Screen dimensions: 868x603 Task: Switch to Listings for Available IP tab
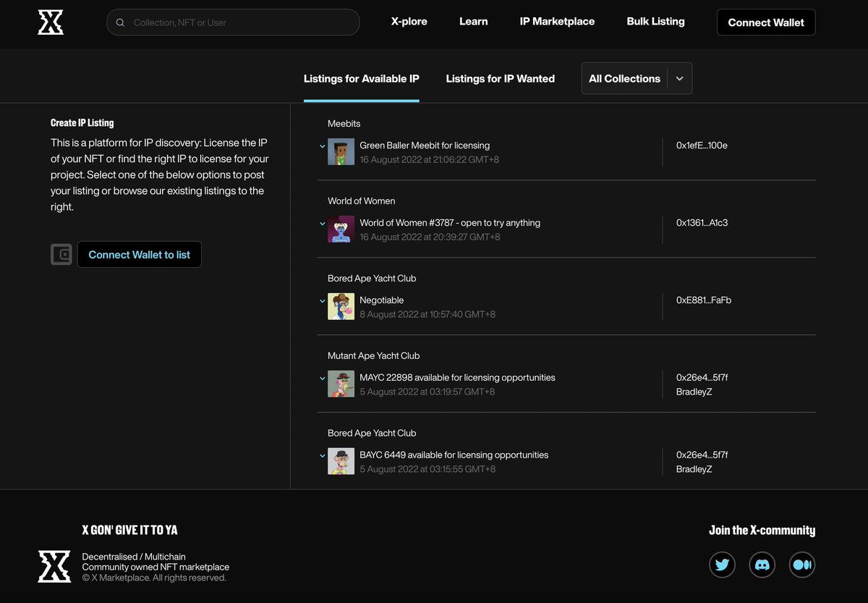tap(361, 78)
